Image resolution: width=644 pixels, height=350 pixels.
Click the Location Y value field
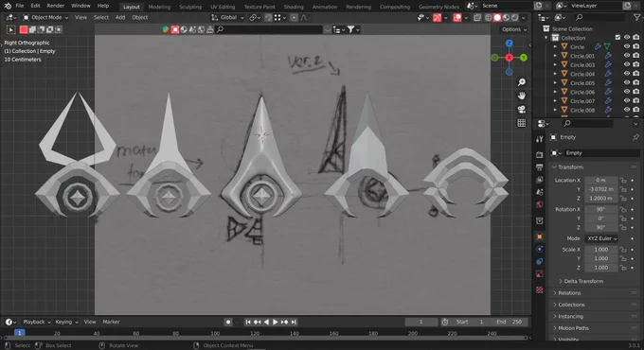coord(601,189)
